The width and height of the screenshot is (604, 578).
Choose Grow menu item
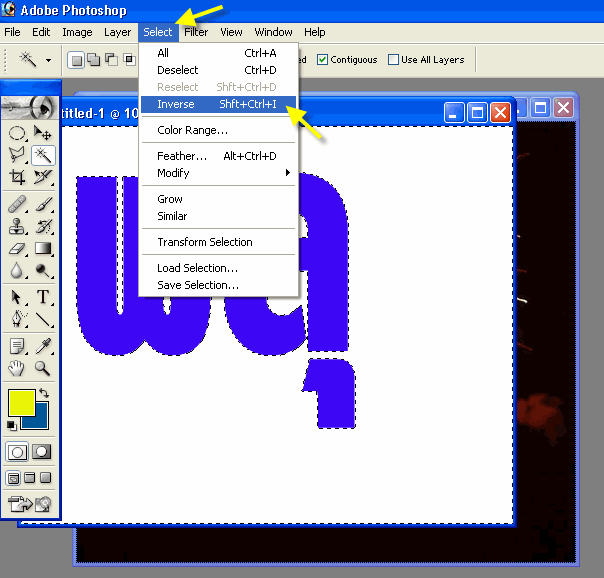click(218, 199)
